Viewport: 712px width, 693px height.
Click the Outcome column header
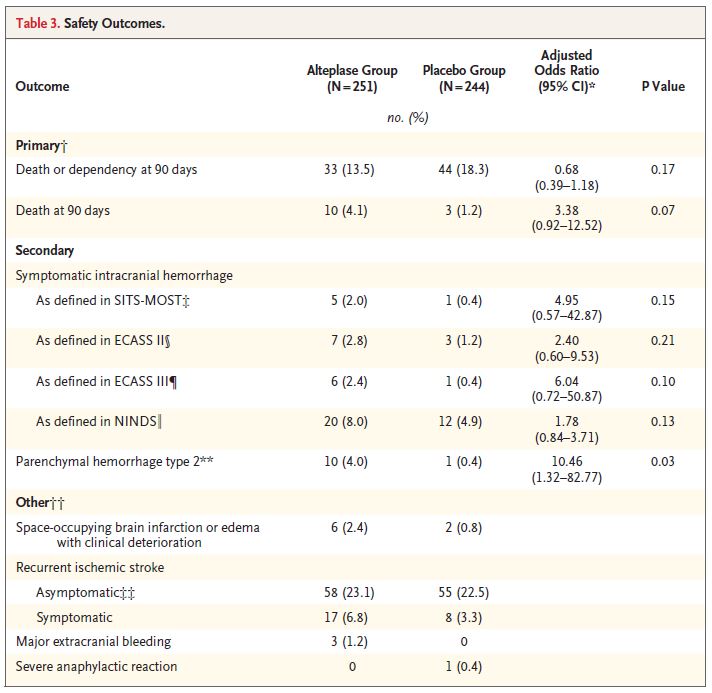[42, 86]
